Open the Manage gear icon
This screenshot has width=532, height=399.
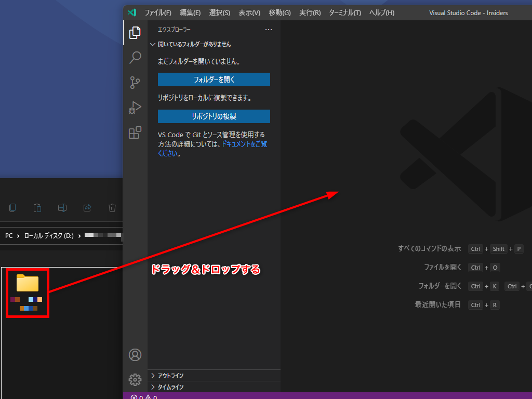pyautogui.click(x=135, y=380)
